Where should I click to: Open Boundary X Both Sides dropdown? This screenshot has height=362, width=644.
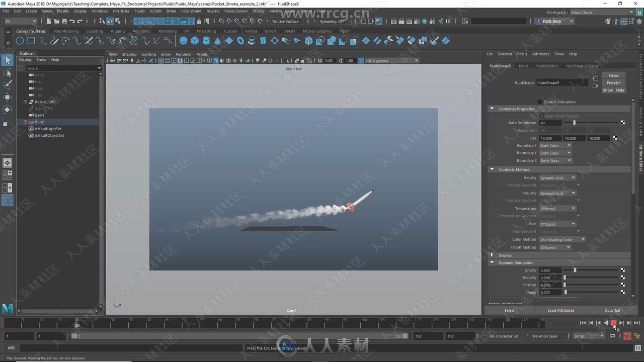click(555, 146)
